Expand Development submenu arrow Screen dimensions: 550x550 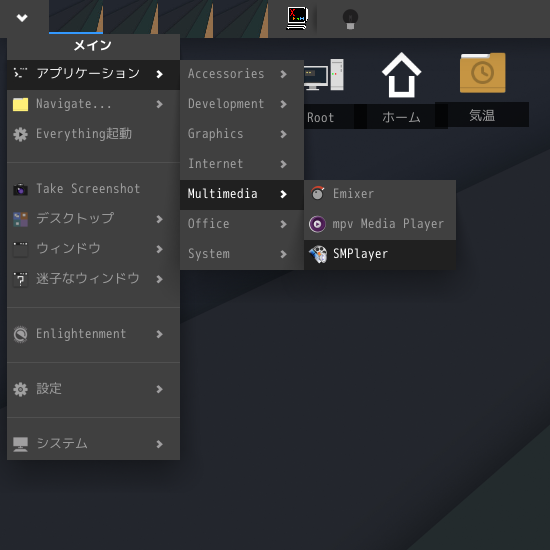283,104
